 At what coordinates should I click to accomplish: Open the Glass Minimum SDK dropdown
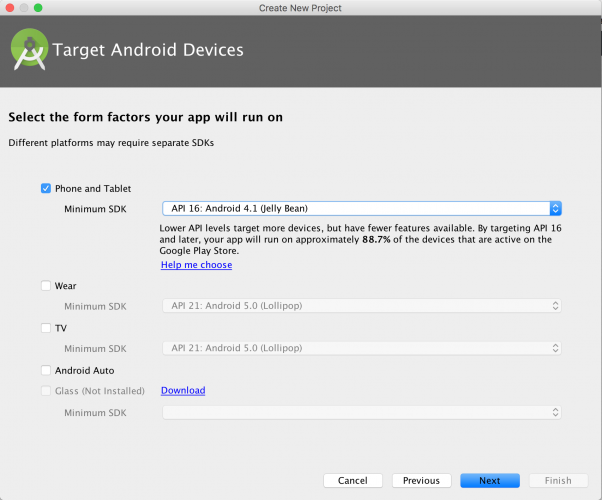tap(362, 412)
